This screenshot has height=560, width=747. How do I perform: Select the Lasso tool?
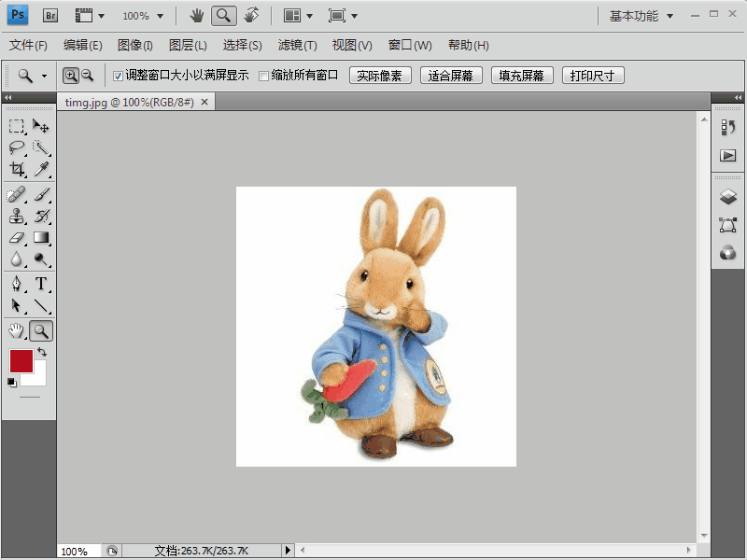(x=16, y=147)
